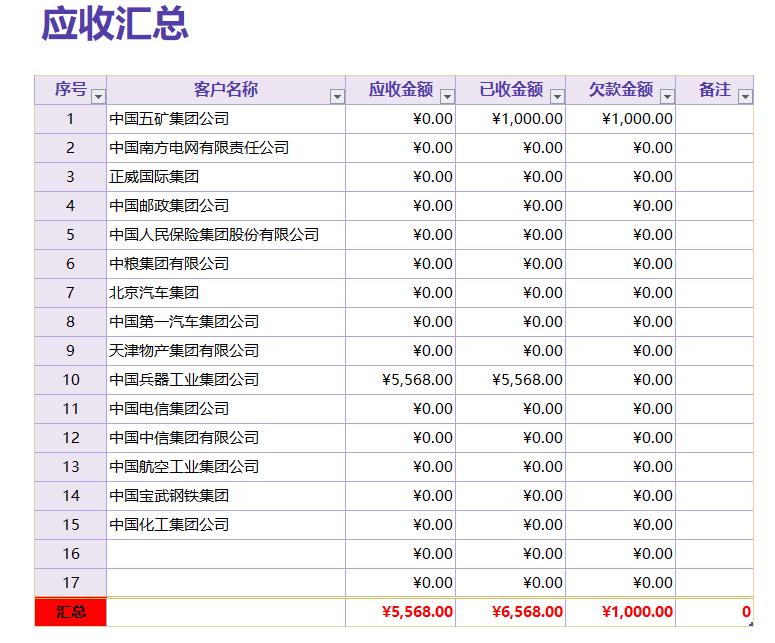This screenshot has width=775, height=643.
Task: Open the 已收金额 column filter dropdown
Action: [557, 96]
